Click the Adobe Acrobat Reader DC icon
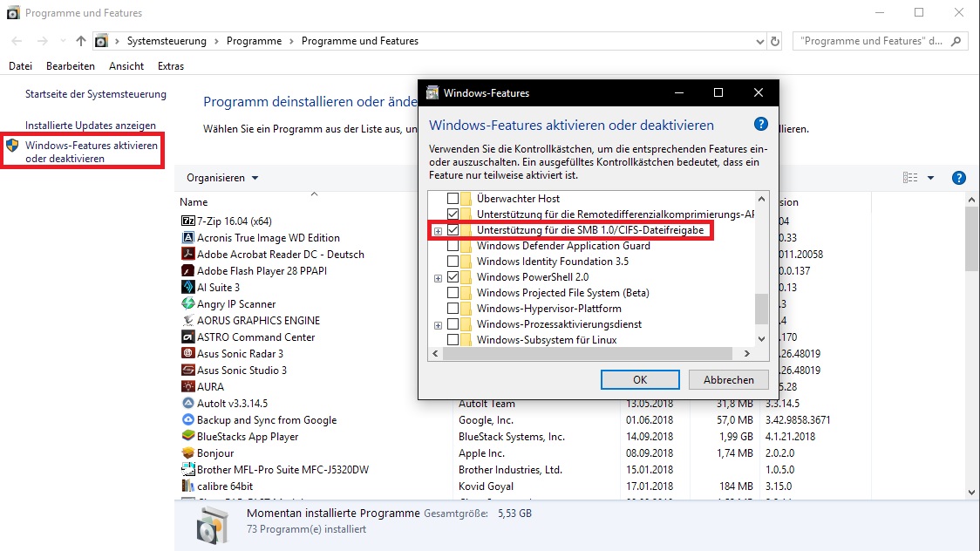 click(x=187, y=254)
